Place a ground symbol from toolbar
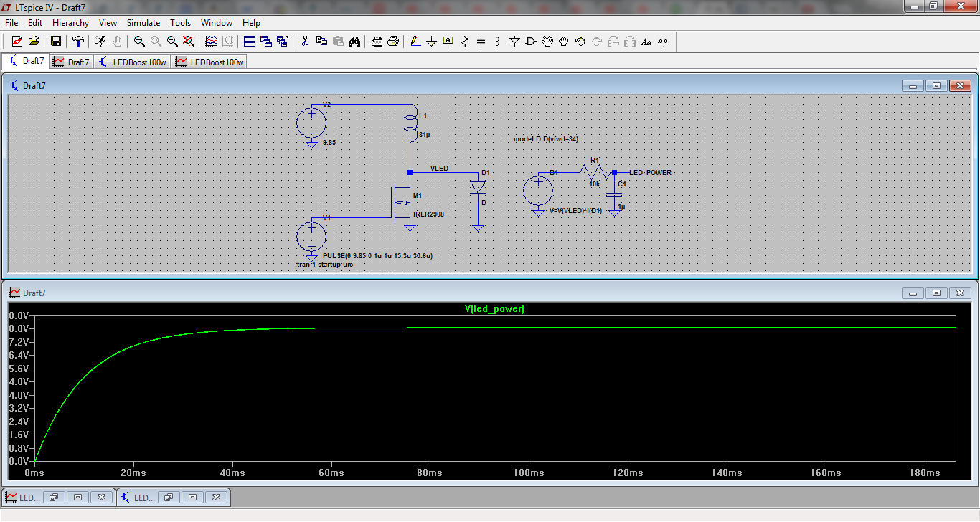Image resolution: width=980 pixels, height=522 pixels. [431, 42]
